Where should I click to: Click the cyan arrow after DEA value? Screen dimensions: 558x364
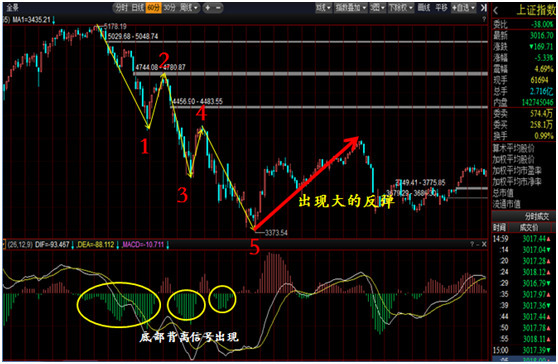pyautogui.click(x=118, y=245)
